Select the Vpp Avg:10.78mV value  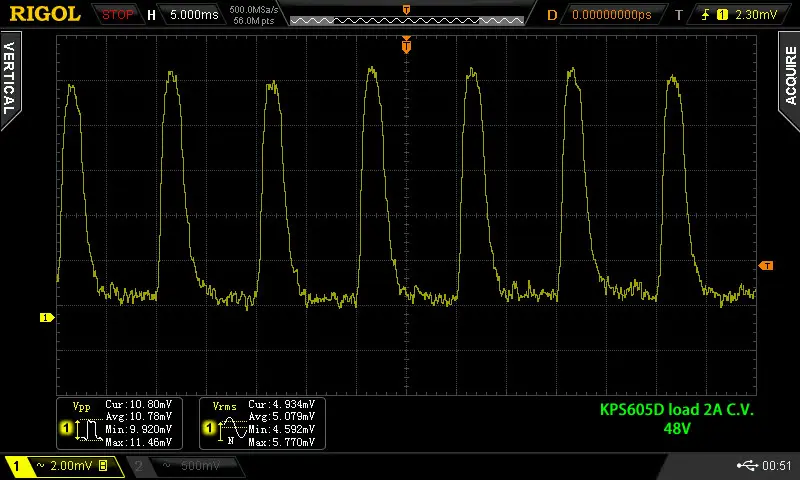[138, 417]
